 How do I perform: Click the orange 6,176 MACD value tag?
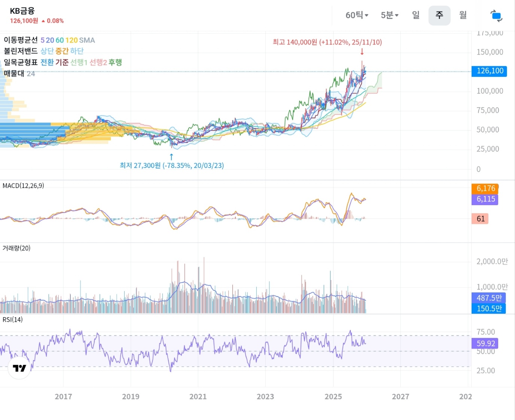[485, 188]
